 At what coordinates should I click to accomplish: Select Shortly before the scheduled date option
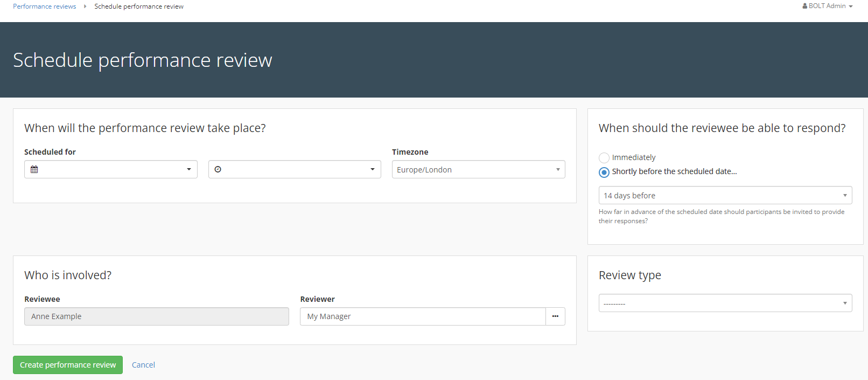[x=604, y=172]
